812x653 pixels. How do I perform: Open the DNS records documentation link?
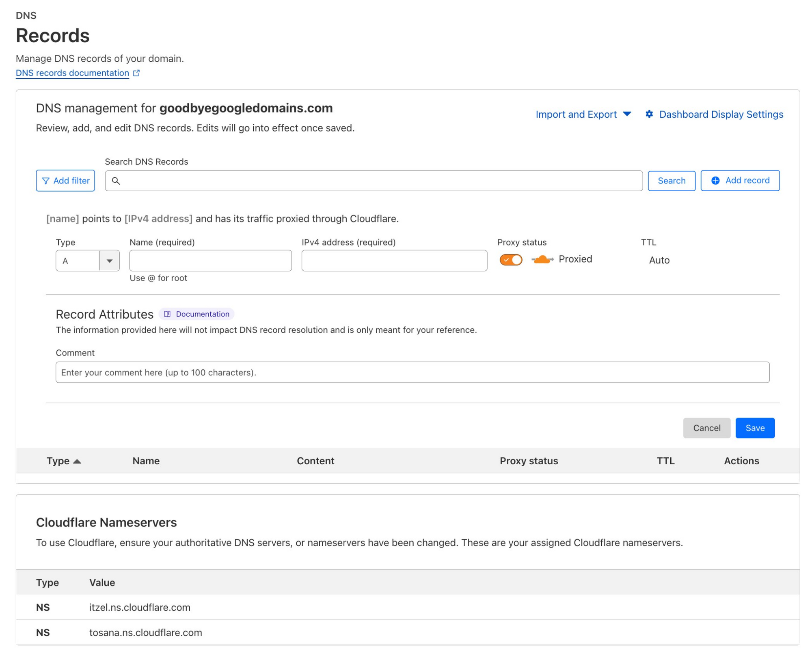coord(72,73)
